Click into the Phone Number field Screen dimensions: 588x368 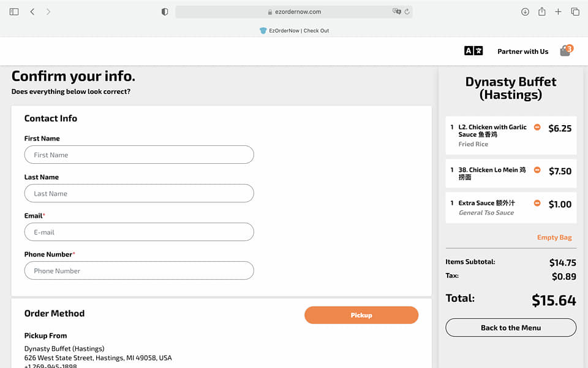pos(139,271)
